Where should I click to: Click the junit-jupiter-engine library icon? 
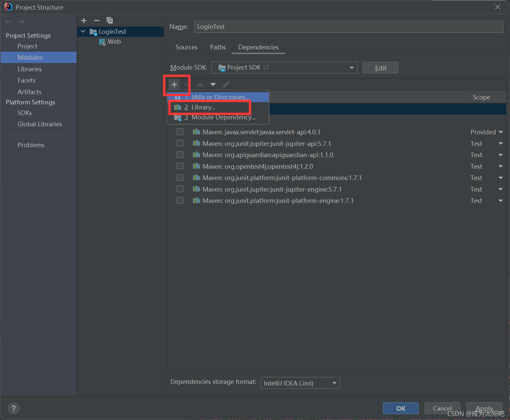[x=197, y=189]
